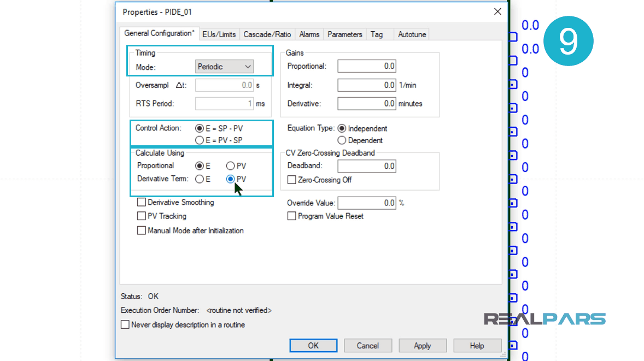Click the routine not verified text

coord(239,311)
